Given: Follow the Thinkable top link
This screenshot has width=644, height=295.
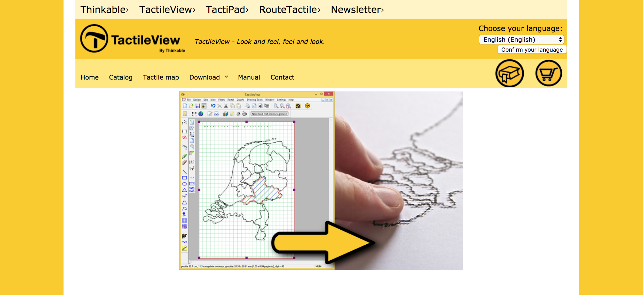Looking at the screenshot, I should click(x=105, y=10).
